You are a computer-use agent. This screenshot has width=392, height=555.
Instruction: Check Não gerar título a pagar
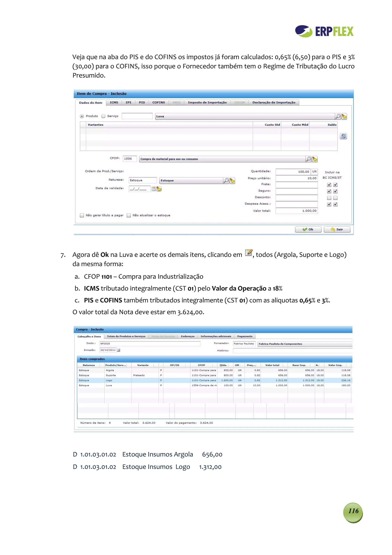tap(82, 215)
